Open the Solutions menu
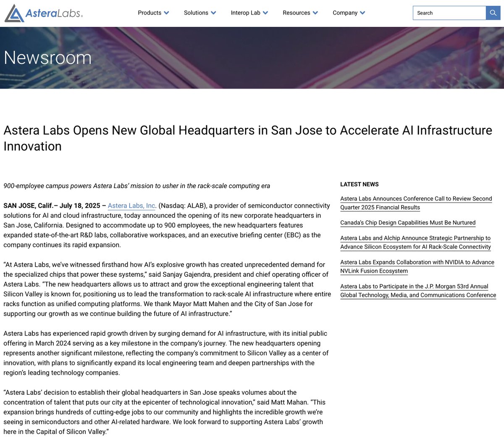Image resolution: width=504 pixels, height=443 pixels. 196,13
